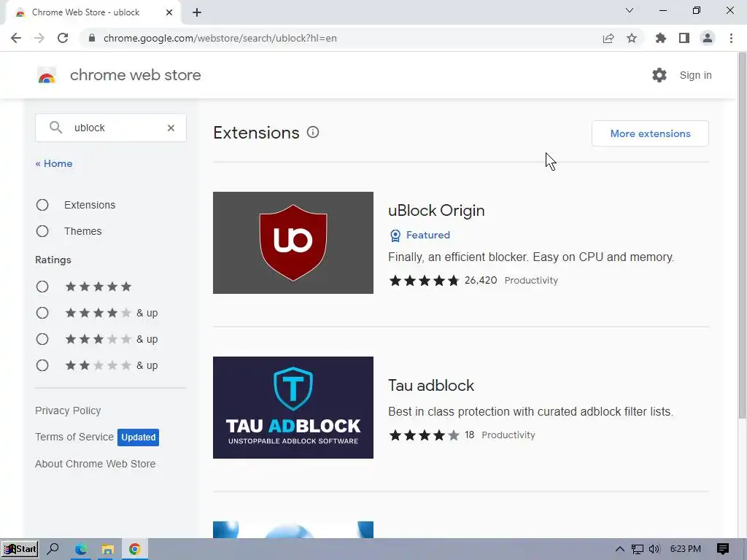
Task: Open taskbar search magnifier
Action: tap(53, 549)
